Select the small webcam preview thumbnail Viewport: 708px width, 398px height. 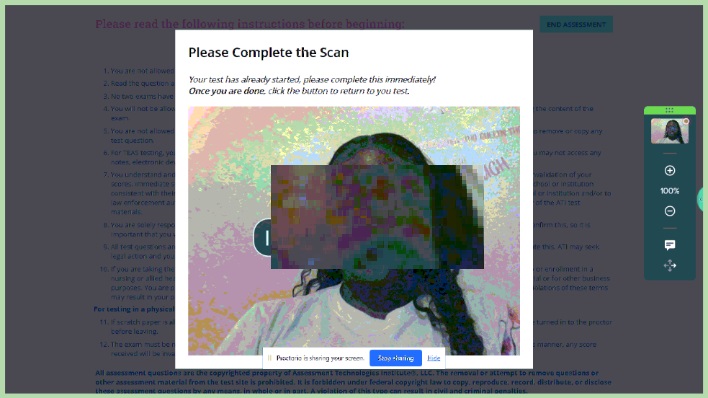click(670, 131)
